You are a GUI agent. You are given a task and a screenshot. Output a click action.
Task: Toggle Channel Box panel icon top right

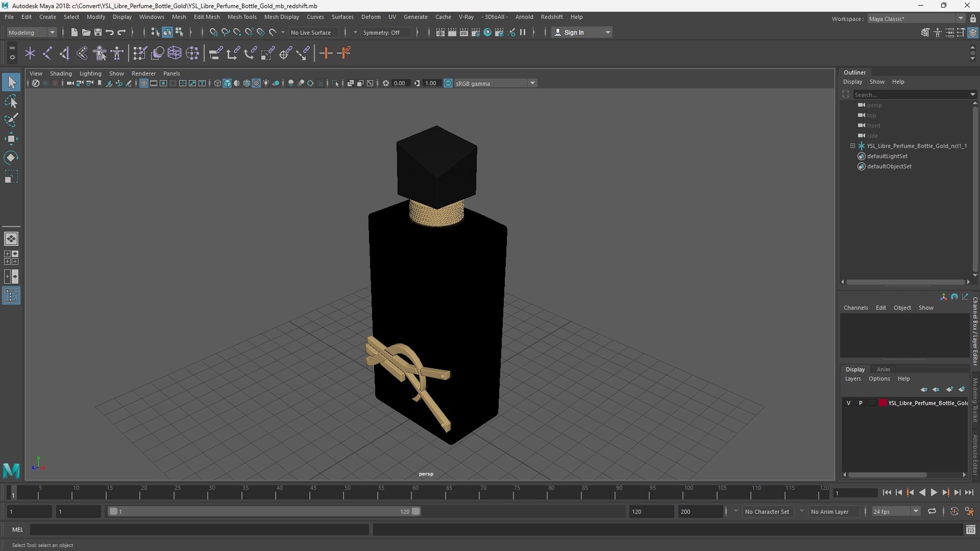(973, 32)
